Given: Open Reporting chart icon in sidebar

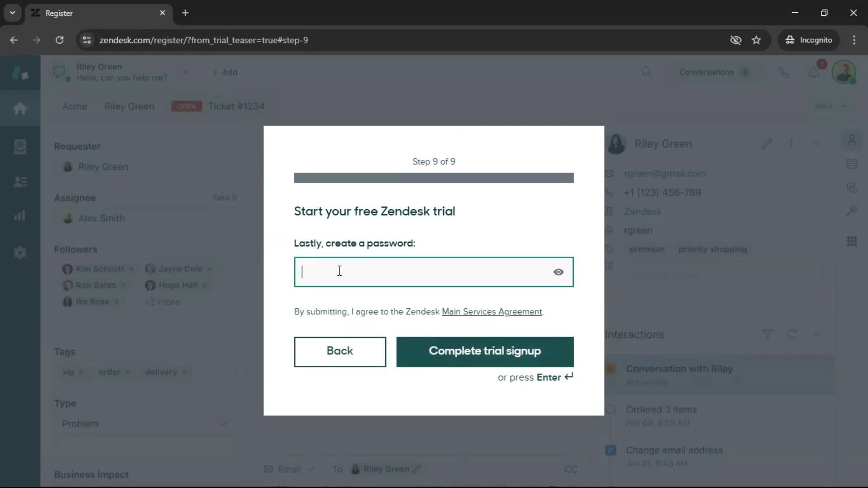Looking at the screenshot, I should pos(20,216).
